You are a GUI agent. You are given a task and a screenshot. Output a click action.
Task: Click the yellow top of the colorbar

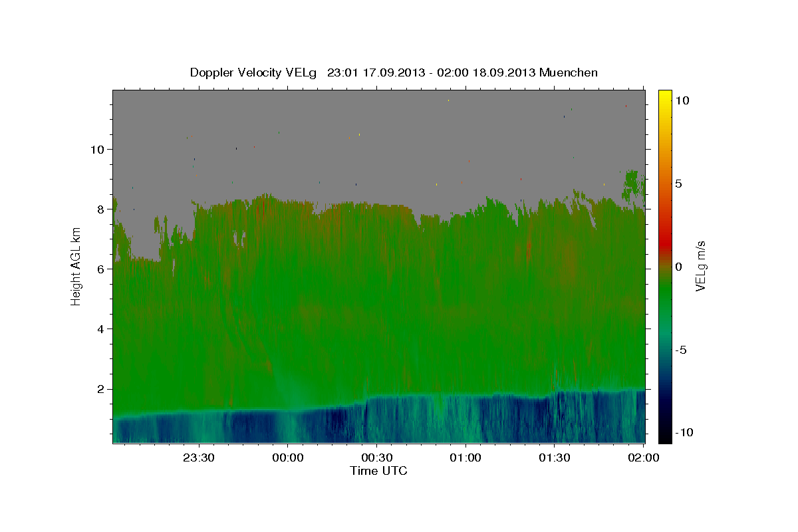click(664, 96)
